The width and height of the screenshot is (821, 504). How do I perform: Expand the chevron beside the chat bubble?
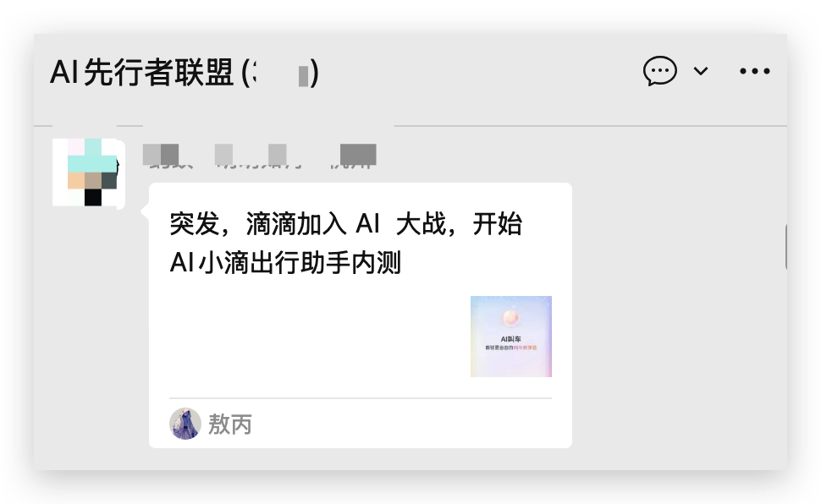coord(701,71)
